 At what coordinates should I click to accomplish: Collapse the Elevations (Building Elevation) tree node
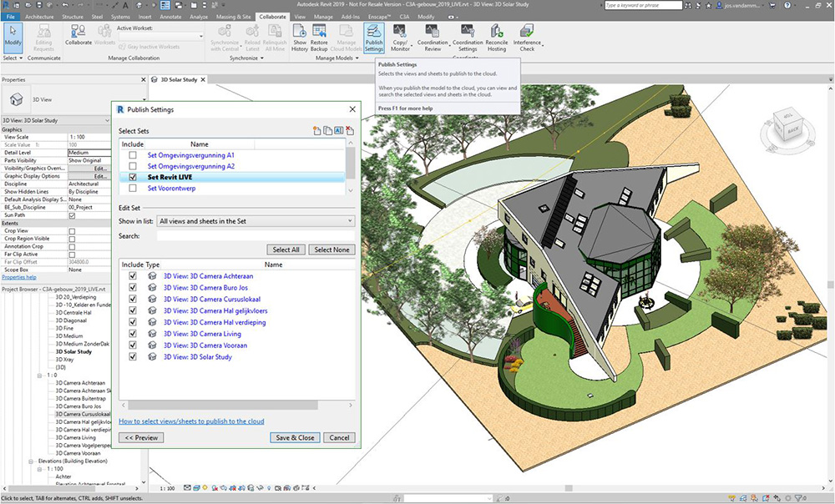click(x=32, y=461)
